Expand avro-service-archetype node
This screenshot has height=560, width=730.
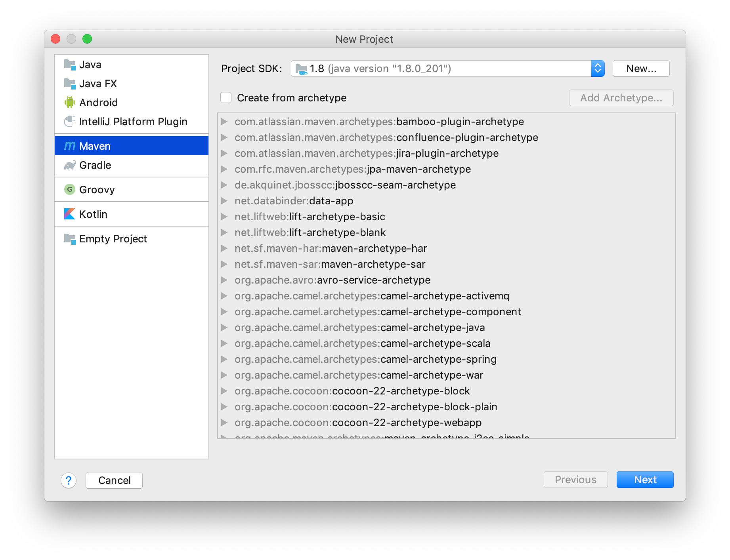[224, 280]
